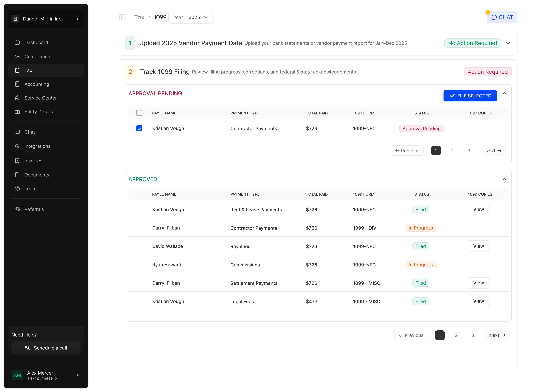
Task: Click the Referrals icon in sidebar
Action: pyautogui.click(x=17, y=209)
